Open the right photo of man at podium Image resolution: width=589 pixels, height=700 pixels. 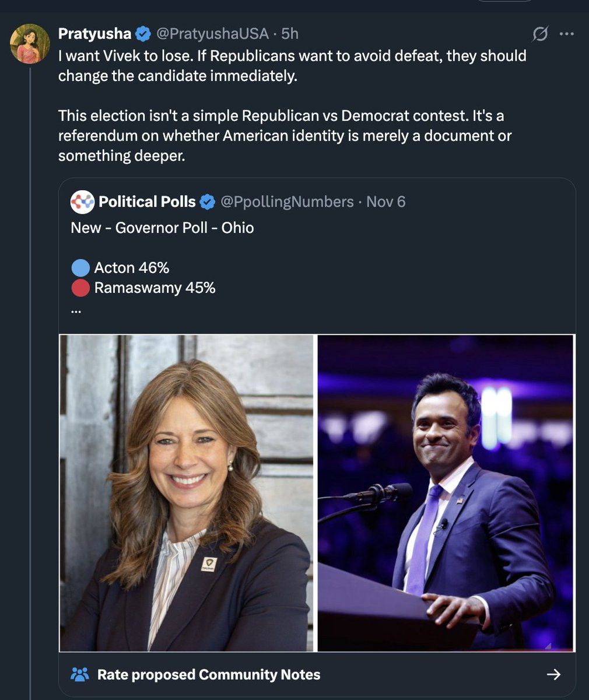(x=446, y=493)
